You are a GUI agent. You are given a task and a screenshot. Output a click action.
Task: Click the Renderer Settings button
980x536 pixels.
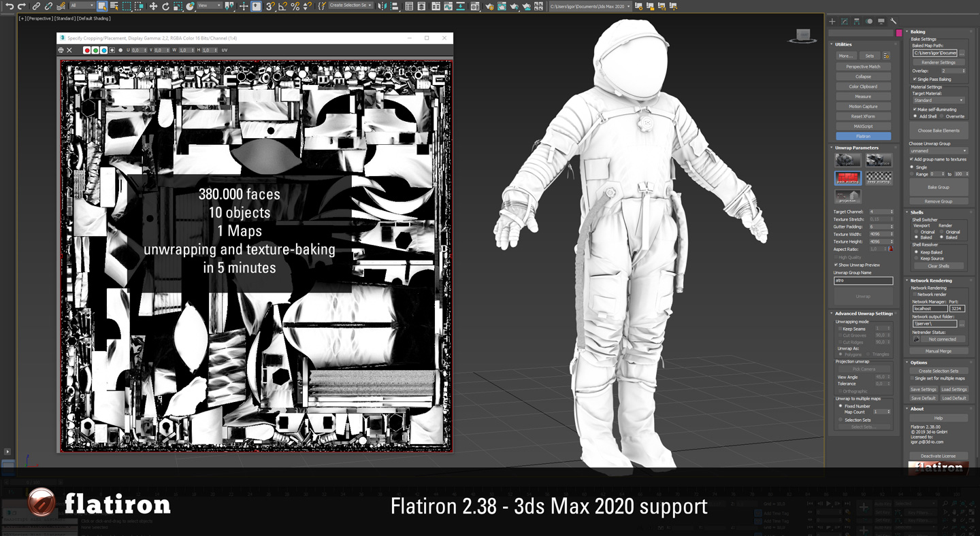tap(938, 63)
